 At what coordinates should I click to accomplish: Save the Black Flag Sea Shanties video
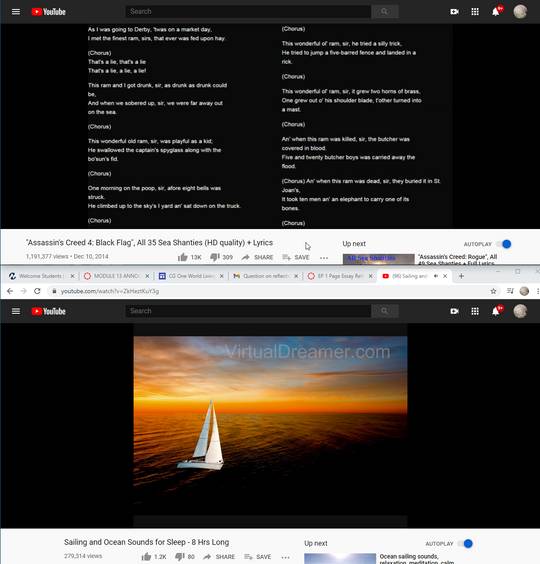coord(296,257)
